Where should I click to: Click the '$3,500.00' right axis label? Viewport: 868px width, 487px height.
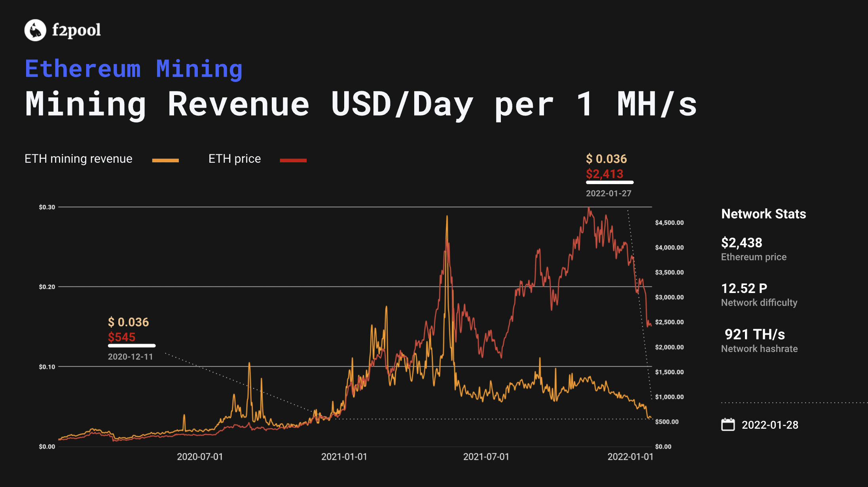click(x=669, y=272)
